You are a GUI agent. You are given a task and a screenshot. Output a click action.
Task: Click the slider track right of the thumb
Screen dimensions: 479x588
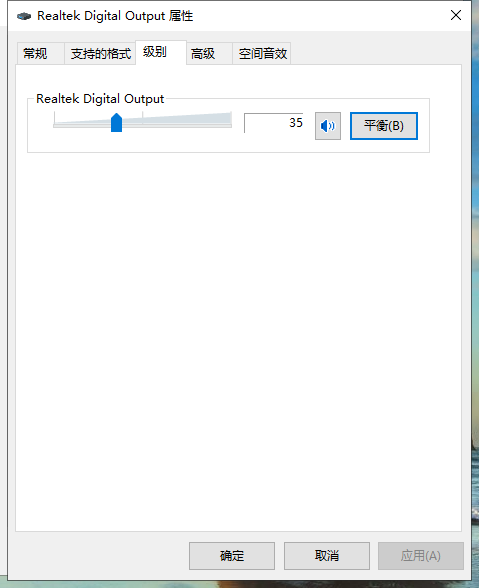(177, 126)
